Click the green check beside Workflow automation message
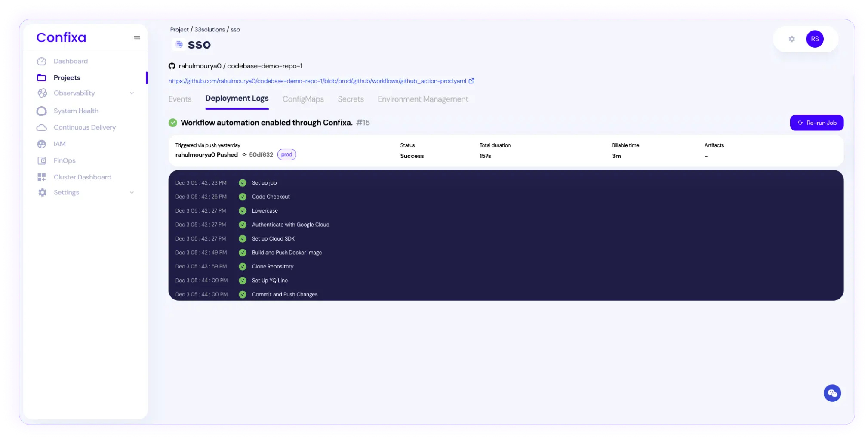 (x=173, y=122)
